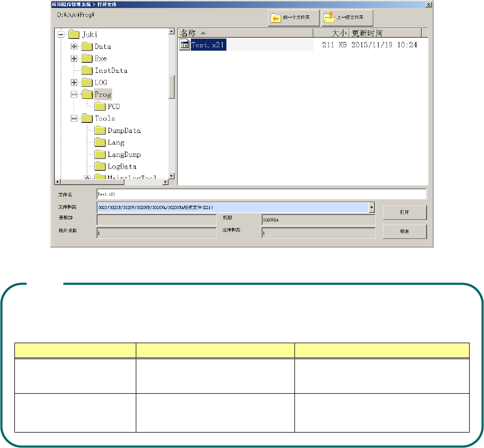The width and height of the screenshot is (484, 448).
Task: Collapse the Tools folder node
Action: point(74,119)
